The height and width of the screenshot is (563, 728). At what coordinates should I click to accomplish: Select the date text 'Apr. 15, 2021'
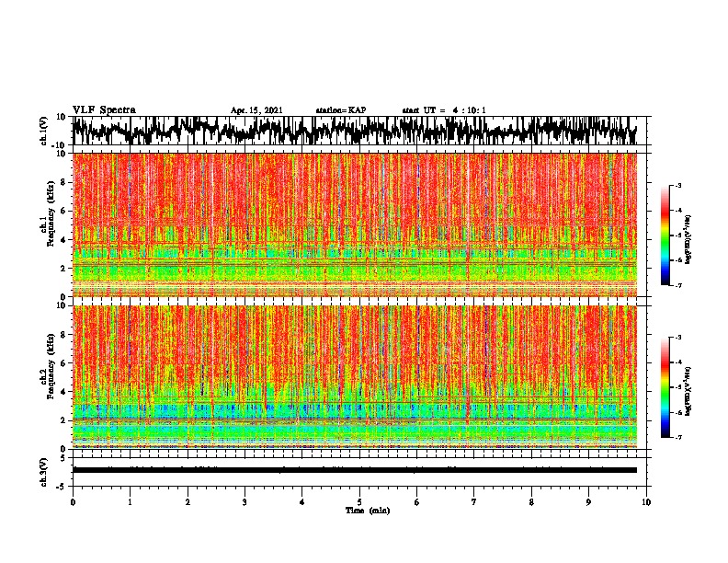coord(256,110)
